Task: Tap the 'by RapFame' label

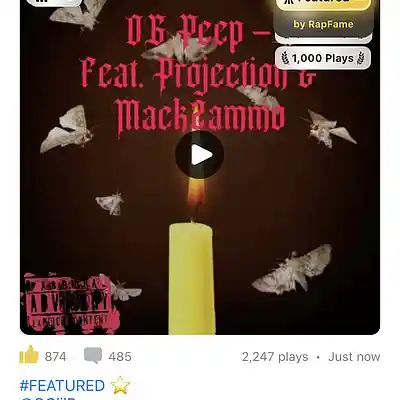Action: pyautogui.click(x=323, y=24)
